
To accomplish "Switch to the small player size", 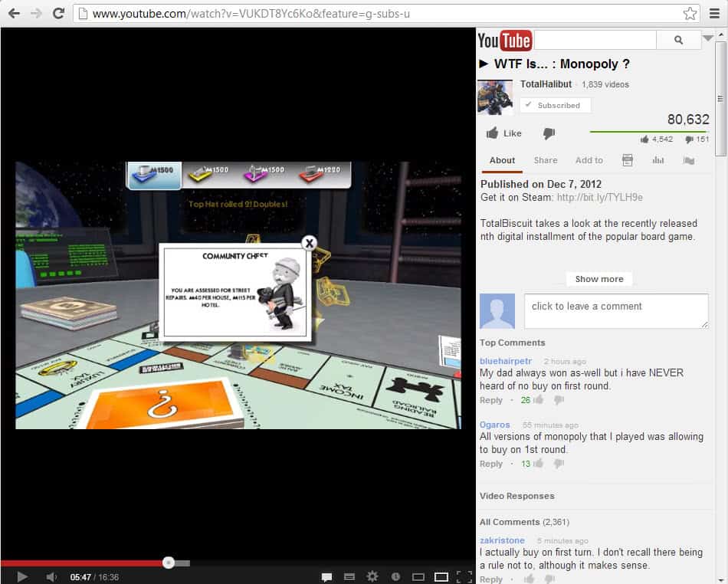I will (x=418, y=577).
